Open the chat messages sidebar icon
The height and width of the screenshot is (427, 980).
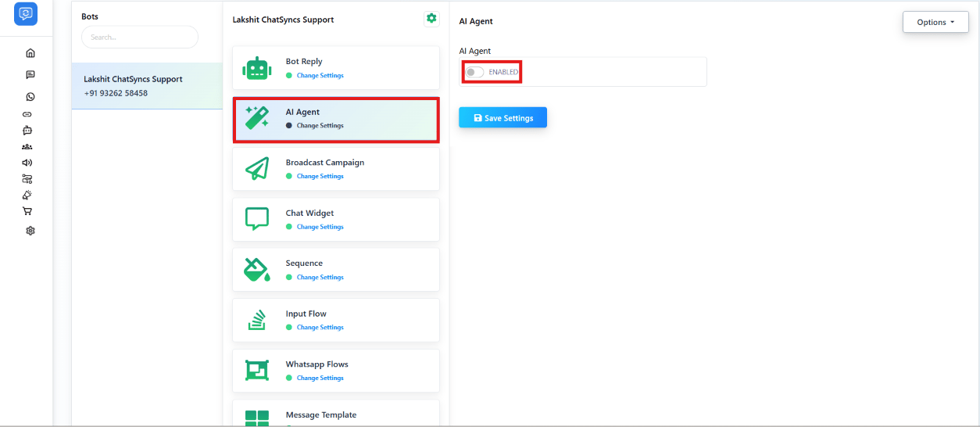point(30,75)
